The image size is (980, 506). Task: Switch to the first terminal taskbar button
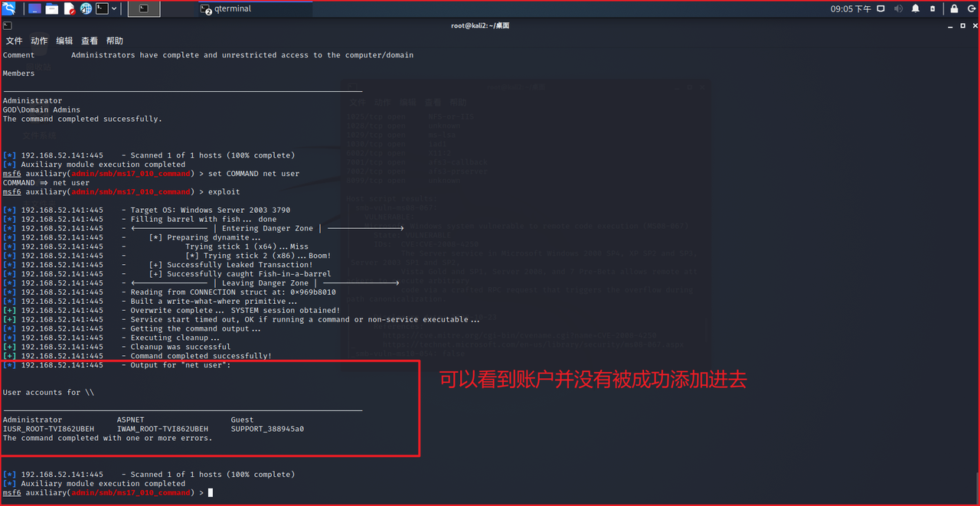(144, 8)
